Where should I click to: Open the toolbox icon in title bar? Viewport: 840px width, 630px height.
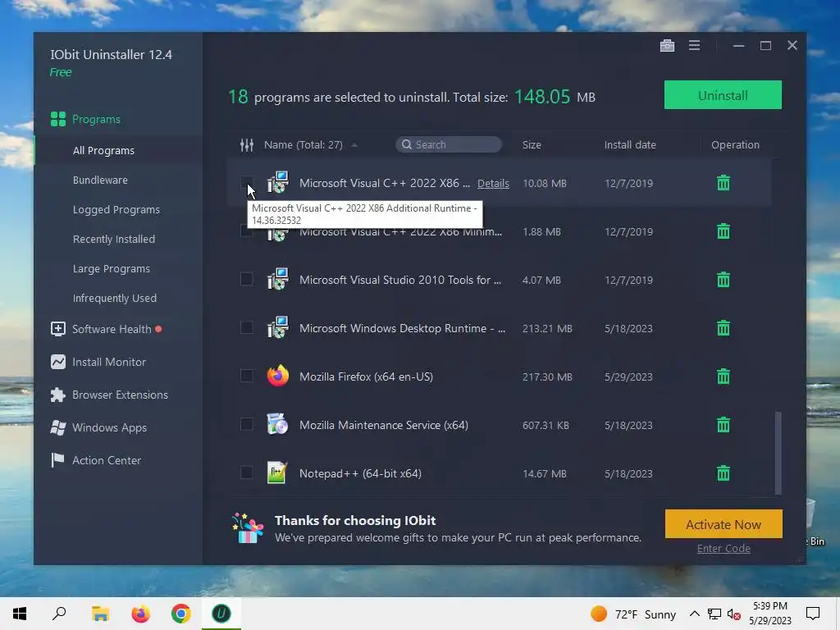[x=667, y=46]
